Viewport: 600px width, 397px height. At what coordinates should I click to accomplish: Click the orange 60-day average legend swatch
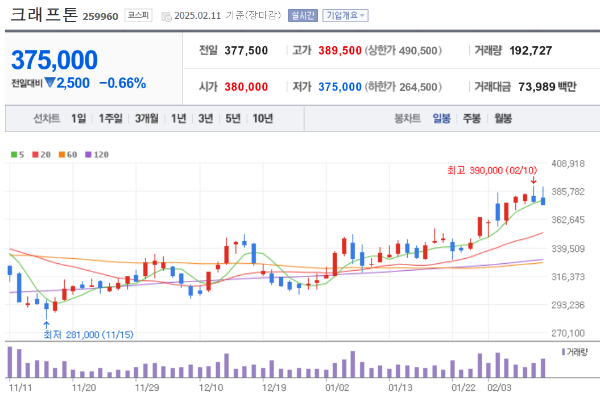62,155
